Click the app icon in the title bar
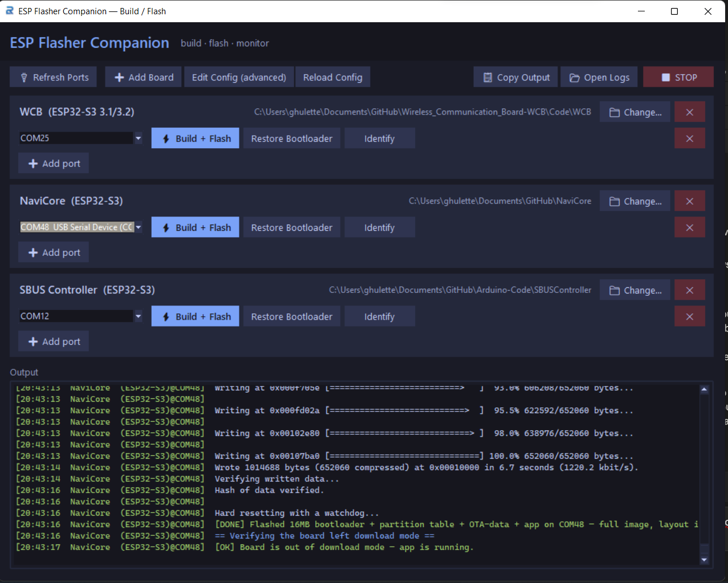This screenshot has height=583, width=728. 10,11
